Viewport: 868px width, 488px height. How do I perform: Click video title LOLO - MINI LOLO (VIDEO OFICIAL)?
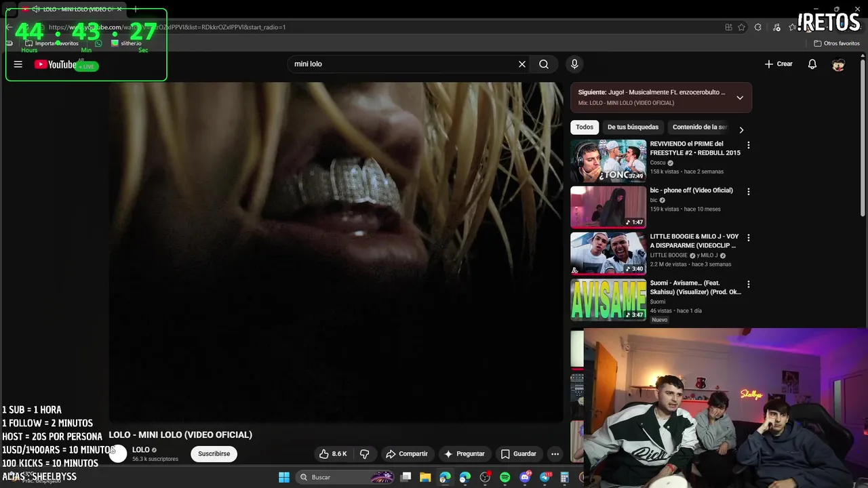click(180, 435)
